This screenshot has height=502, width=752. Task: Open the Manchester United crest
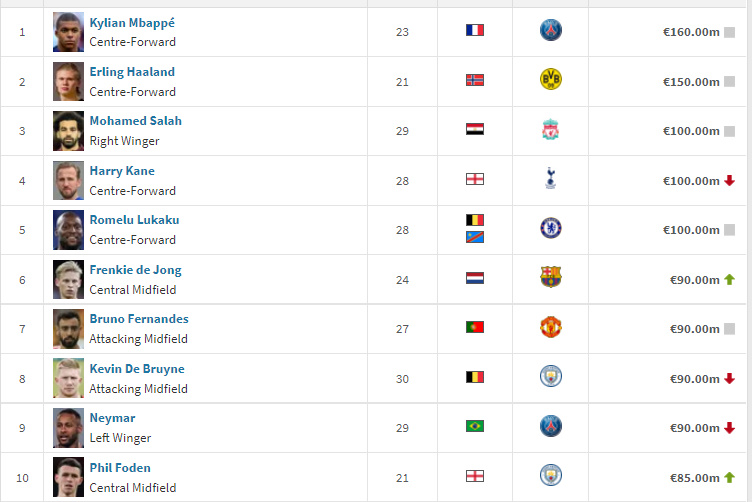click(x=551, y=327)
